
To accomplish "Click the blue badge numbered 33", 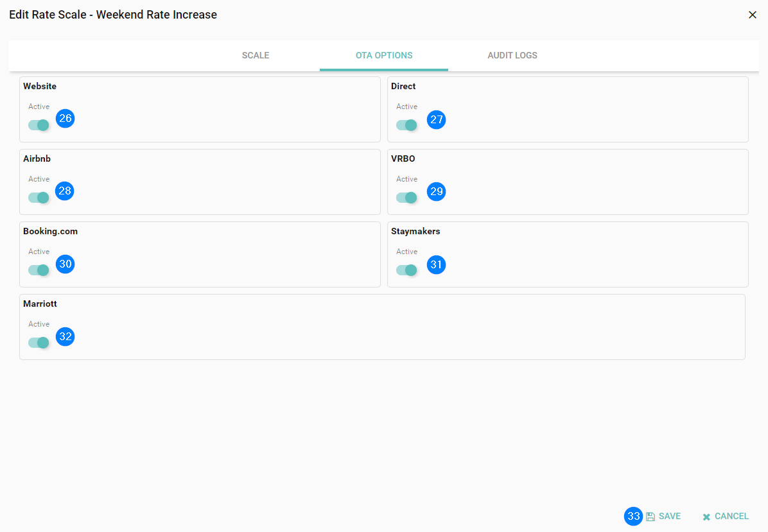I will (x=633, y=517).
